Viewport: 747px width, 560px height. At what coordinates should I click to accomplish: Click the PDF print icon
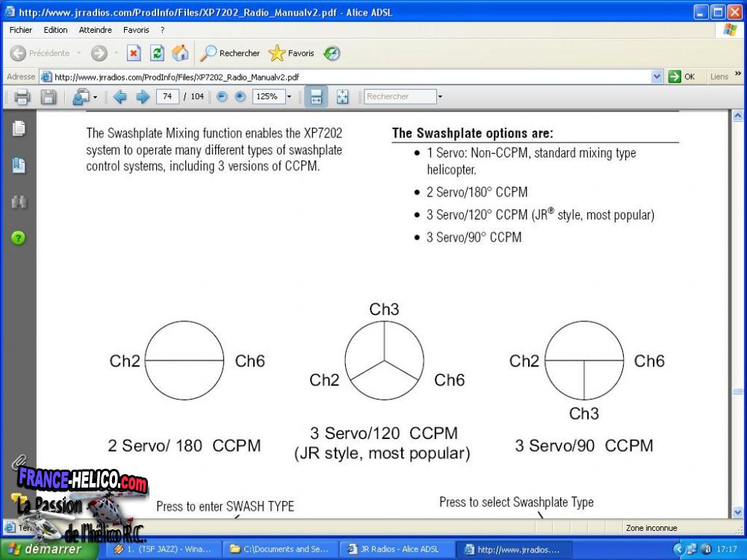pyautogui.click(x=22, y=96)
